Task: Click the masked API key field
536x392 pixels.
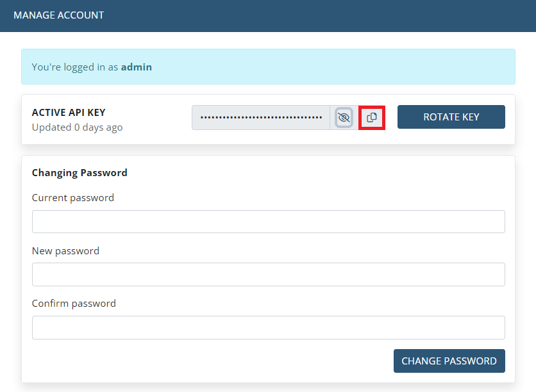Action: coord(261,117)
